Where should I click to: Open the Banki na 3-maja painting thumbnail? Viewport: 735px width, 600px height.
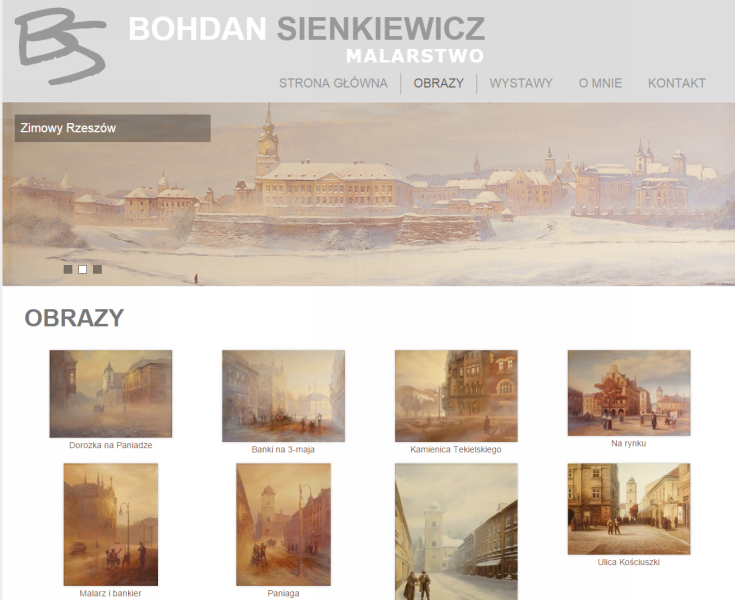(x=283, y=396)
